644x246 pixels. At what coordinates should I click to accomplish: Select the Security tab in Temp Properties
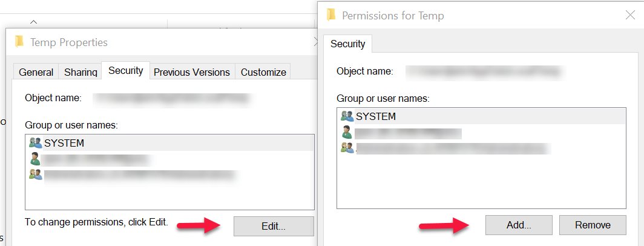point(125,71)
